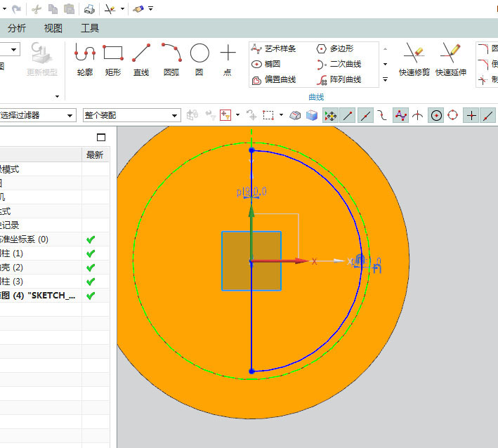498x448 pixels.
Task: Toggle the quadrant point snap option
Action: [453, 116]
